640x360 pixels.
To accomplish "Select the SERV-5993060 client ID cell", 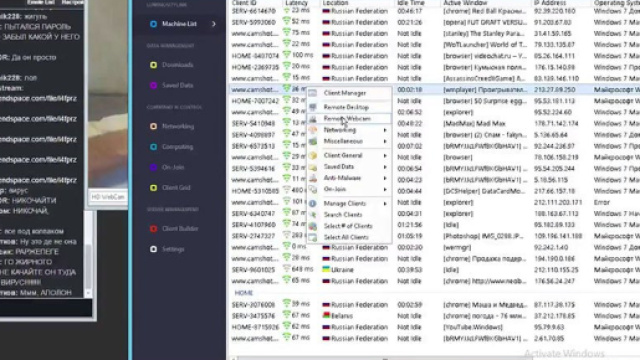I will [x=253, y=22].
